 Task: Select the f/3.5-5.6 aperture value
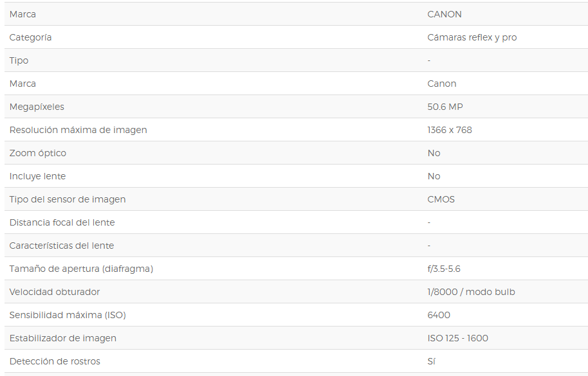[x=444, y=269]
